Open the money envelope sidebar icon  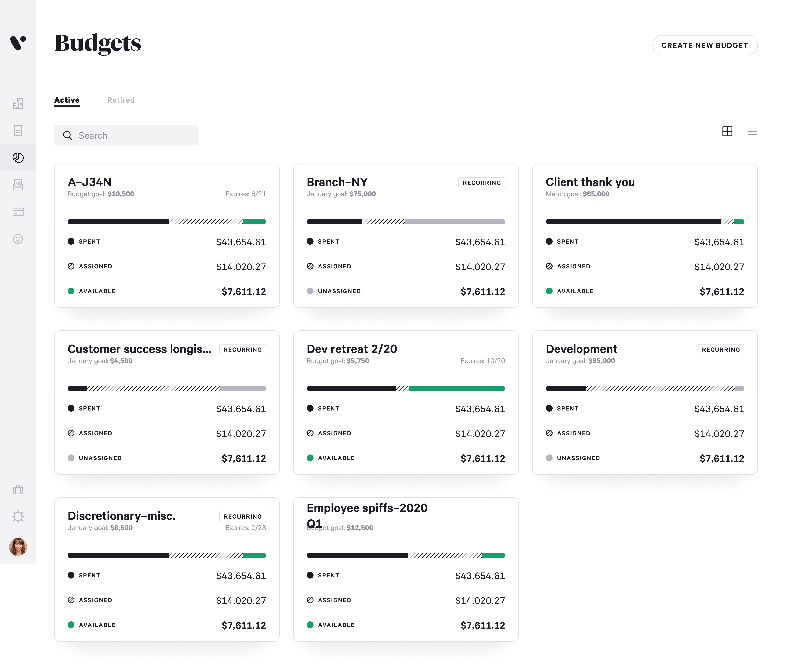pyautogui.click(x=18, y=185)
